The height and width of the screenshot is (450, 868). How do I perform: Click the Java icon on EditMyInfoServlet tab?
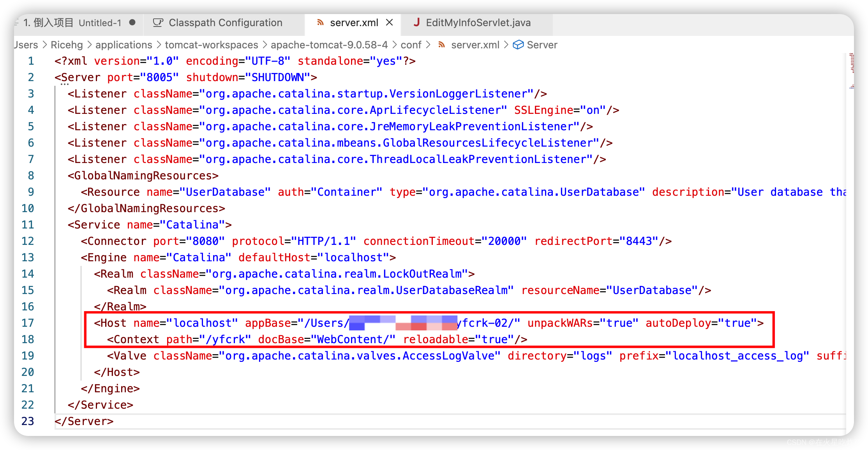pyautogui.click(x=416, y=23)
